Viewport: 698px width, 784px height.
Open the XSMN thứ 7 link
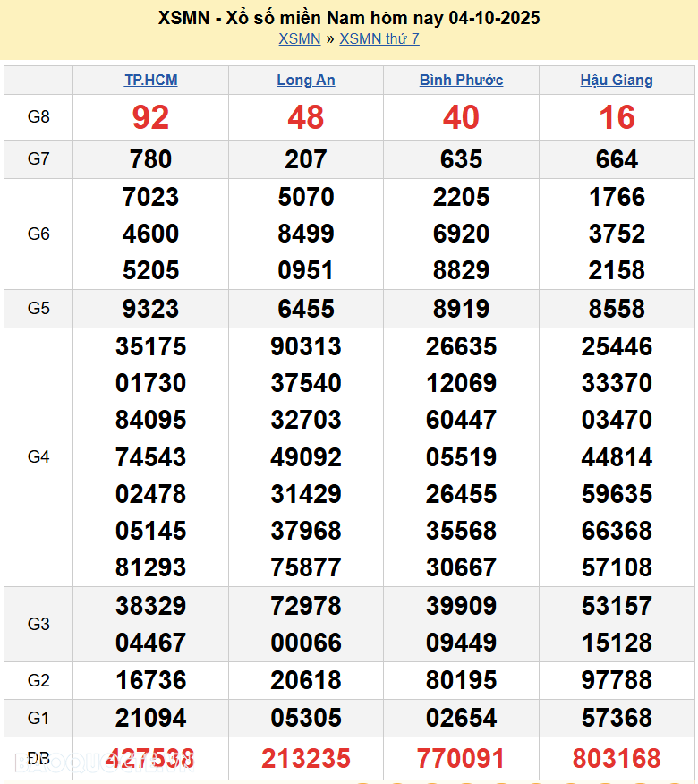pos(379,38)
